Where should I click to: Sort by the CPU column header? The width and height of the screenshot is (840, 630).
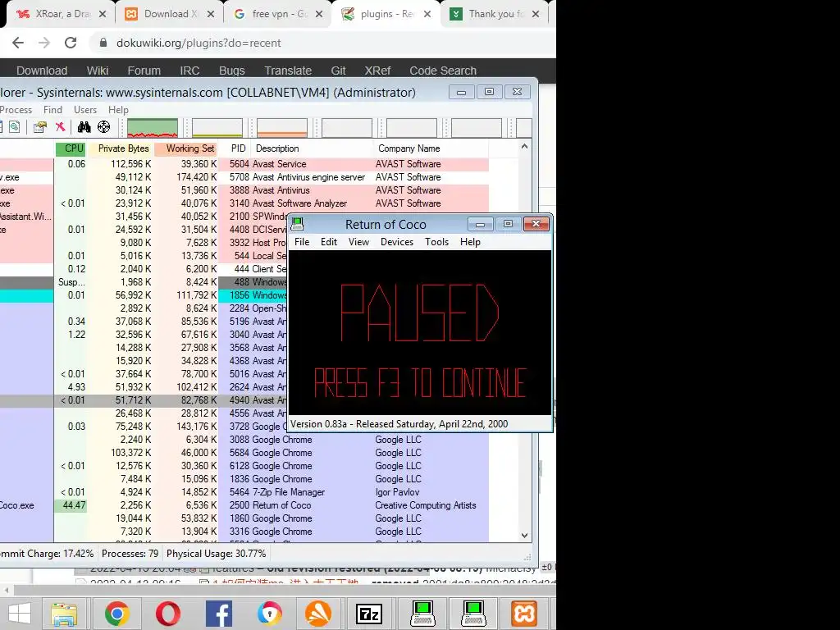click(x=71, y=149)
